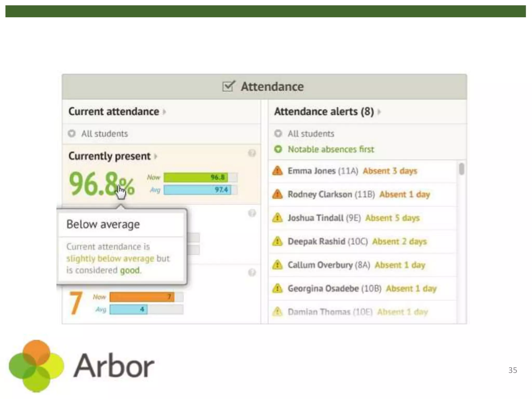The image size is (532, 399).
Task: Expand the Attendance alerts (8) arrow
Action: coord(379,112)
